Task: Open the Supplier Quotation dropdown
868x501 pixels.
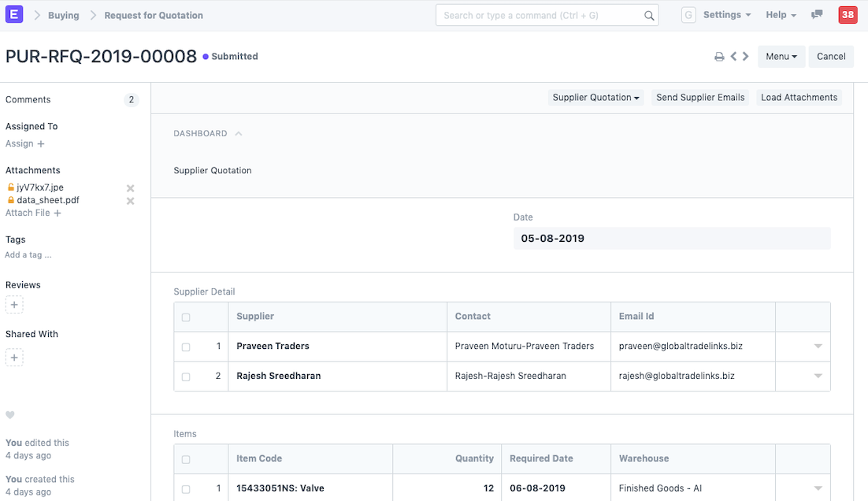Action: [x=595, y=98]
